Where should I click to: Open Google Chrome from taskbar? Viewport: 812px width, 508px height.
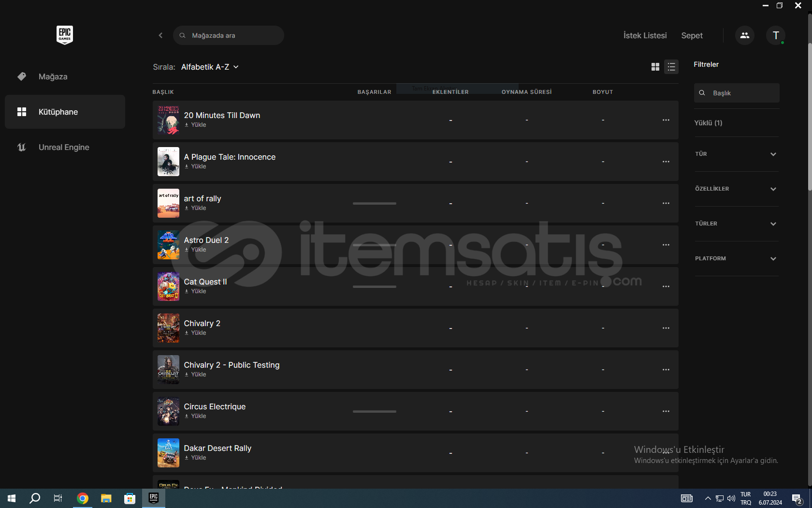pyautogui.click(x=83, y=498)
